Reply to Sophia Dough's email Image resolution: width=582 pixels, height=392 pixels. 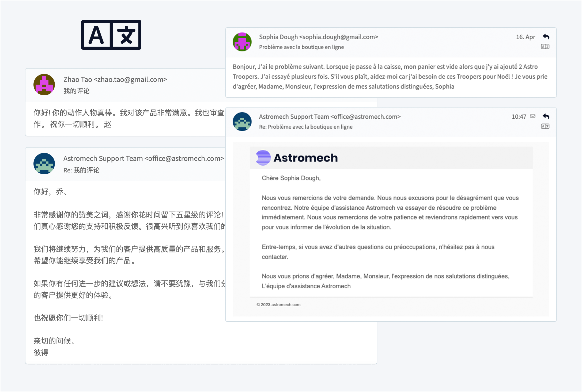[546, 37]
